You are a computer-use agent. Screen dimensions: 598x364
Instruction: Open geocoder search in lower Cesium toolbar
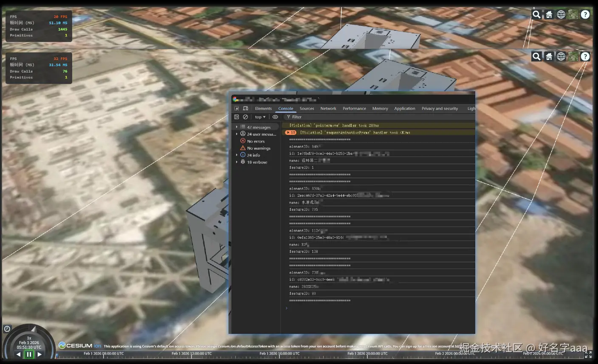click(x=537, y=56)
